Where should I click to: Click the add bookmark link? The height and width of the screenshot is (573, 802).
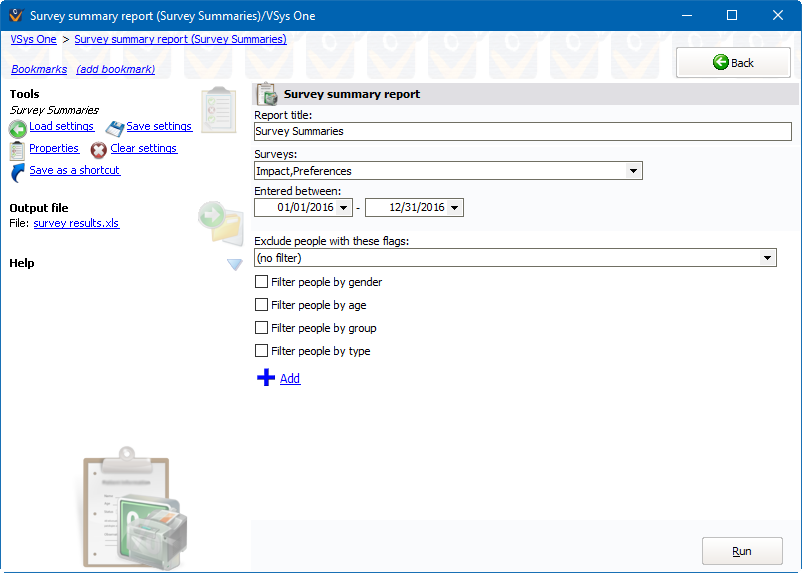tap(116, 69)
